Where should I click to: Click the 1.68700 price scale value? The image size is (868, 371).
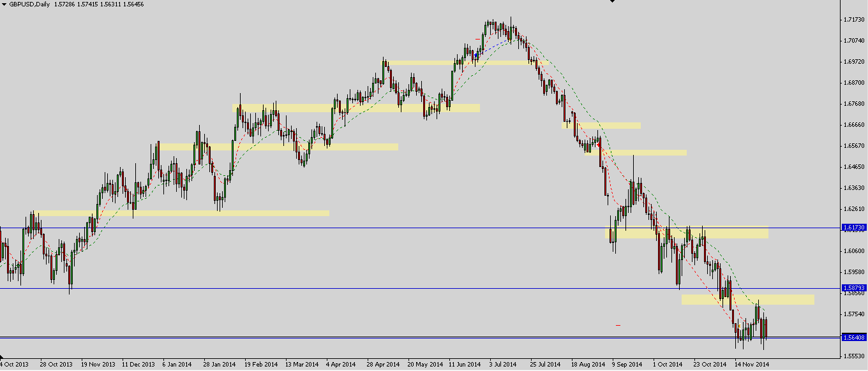click(x=854, y=83)
